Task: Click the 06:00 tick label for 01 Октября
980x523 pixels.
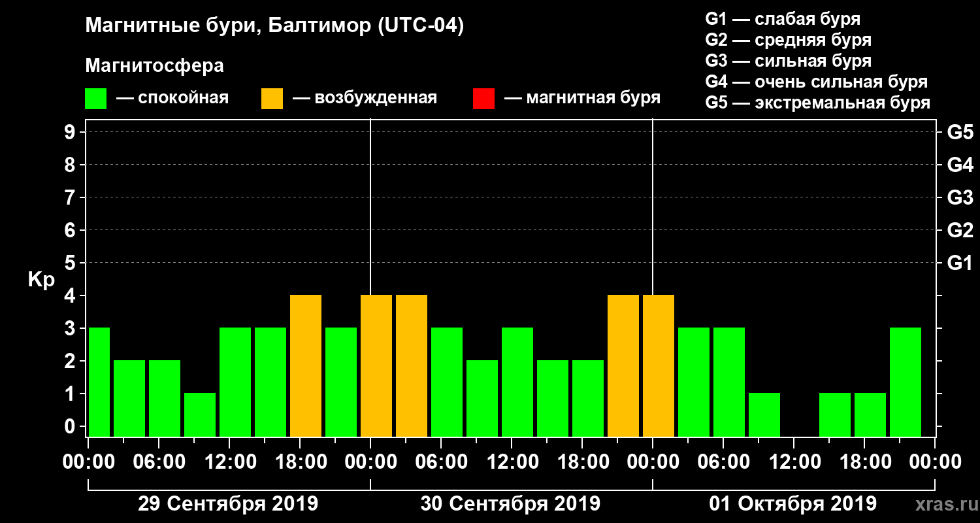Action: tap(723, 462)
